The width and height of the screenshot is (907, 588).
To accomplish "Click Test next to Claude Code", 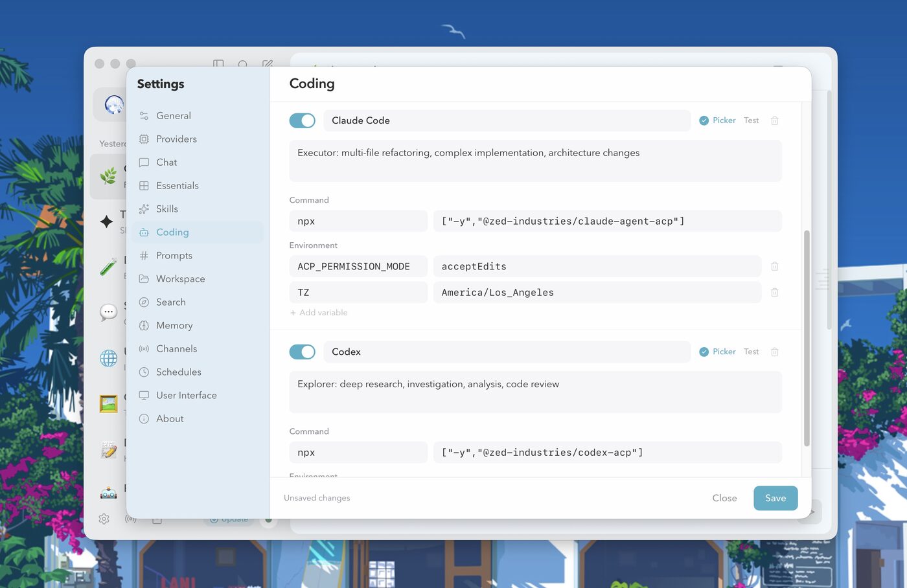I will tap(751, 120).
